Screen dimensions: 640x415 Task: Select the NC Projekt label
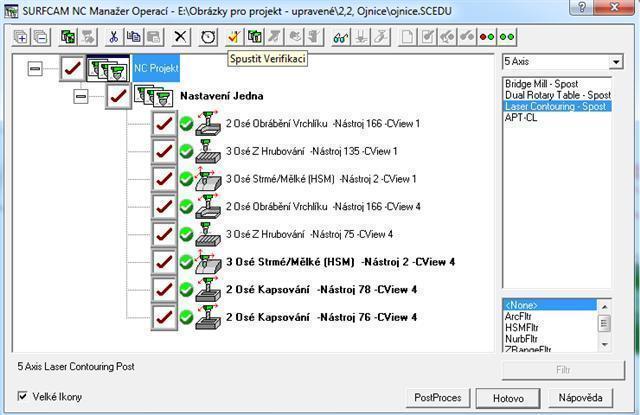pyautogui.click(x=156, y=68)
